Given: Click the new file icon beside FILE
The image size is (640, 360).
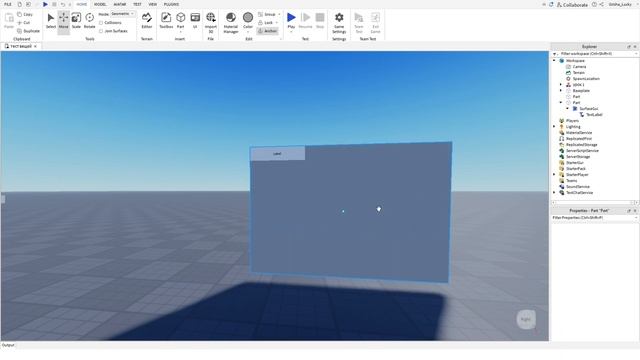Looking at the screenshot, I should (x=19, y=4).
